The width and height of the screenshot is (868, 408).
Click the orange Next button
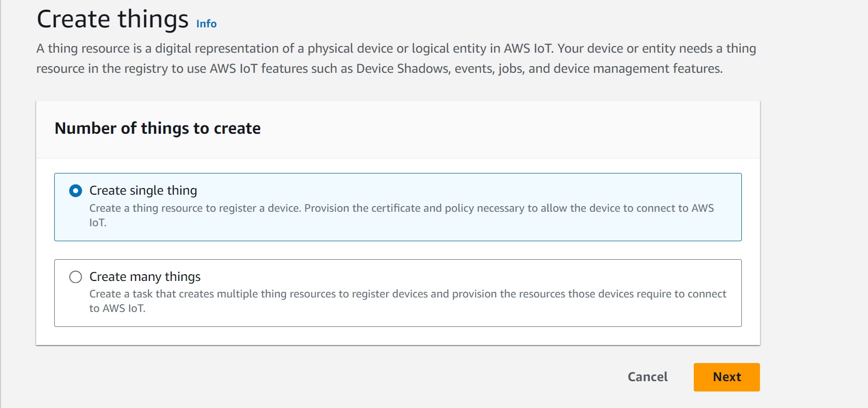coord(726,377)
